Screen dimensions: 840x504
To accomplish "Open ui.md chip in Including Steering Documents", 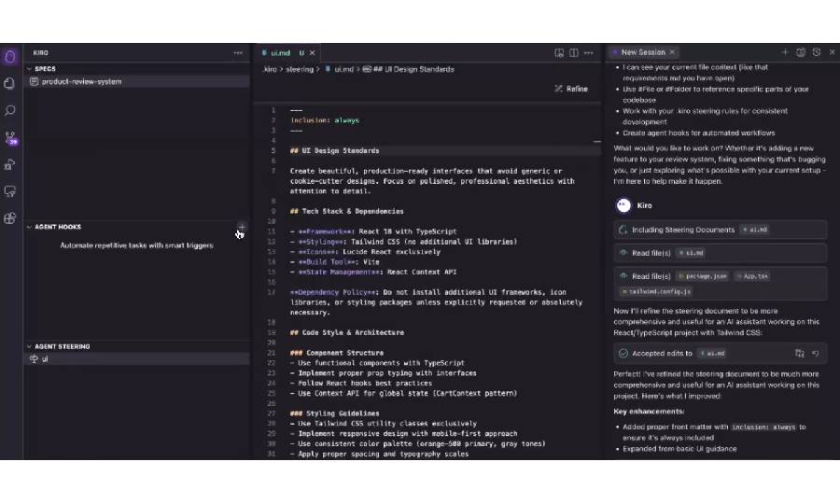I will coord(755,230).
